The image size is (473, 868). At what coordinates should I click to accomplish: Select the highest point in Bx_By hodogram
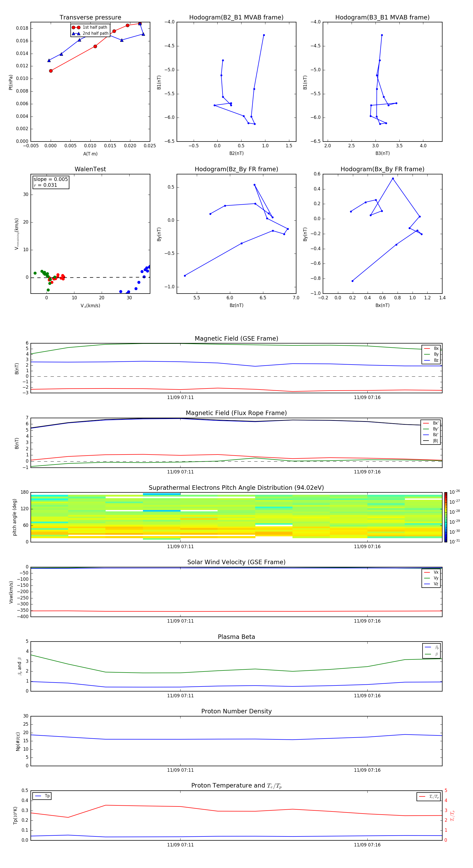pos(393,179)
